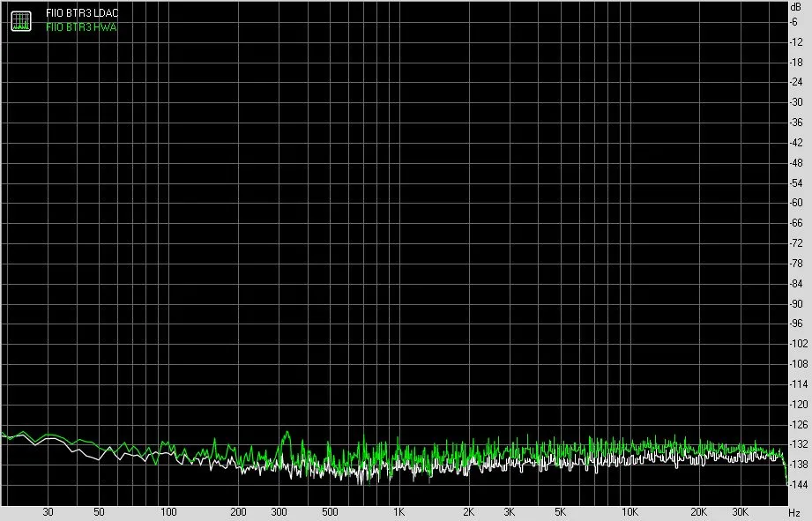Click the -6 dB axis value
Screen dimensions: 812x521
793,22
